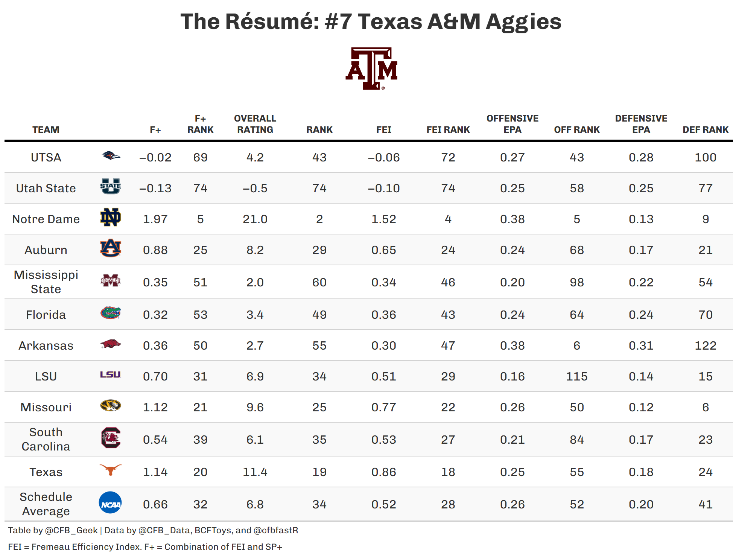Click the Notre Dame logo
Image resolution: width=733 pixels, height=560 pixels.
pos(110,217)
